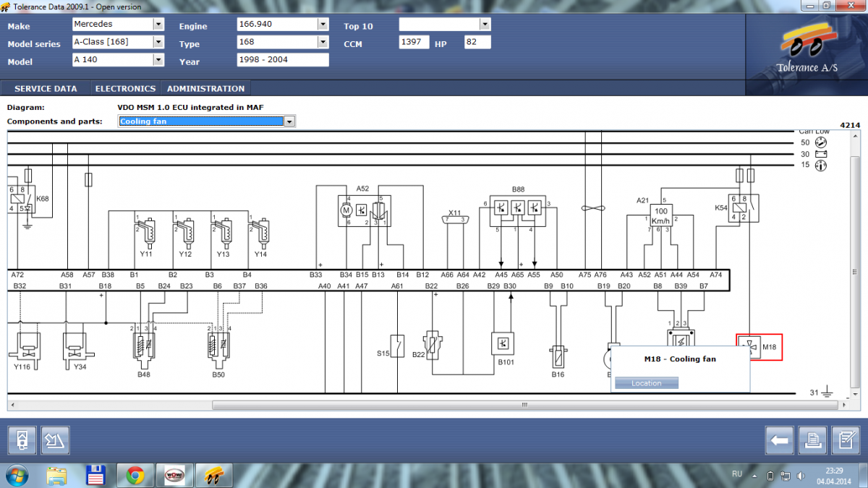This screenshot has height=488, width=868.
Task: Click the S15 switch symbol
Action: (397, 347)
